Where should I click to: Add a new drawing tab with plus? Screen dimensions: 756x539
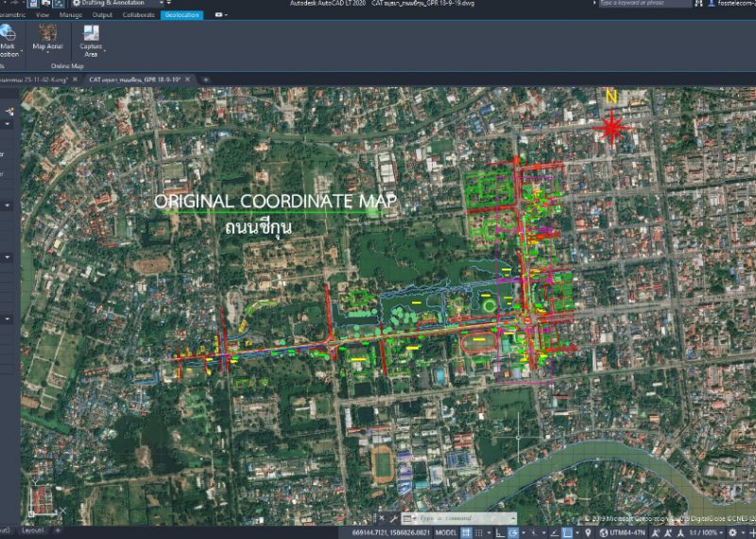(x=205, y=79)
